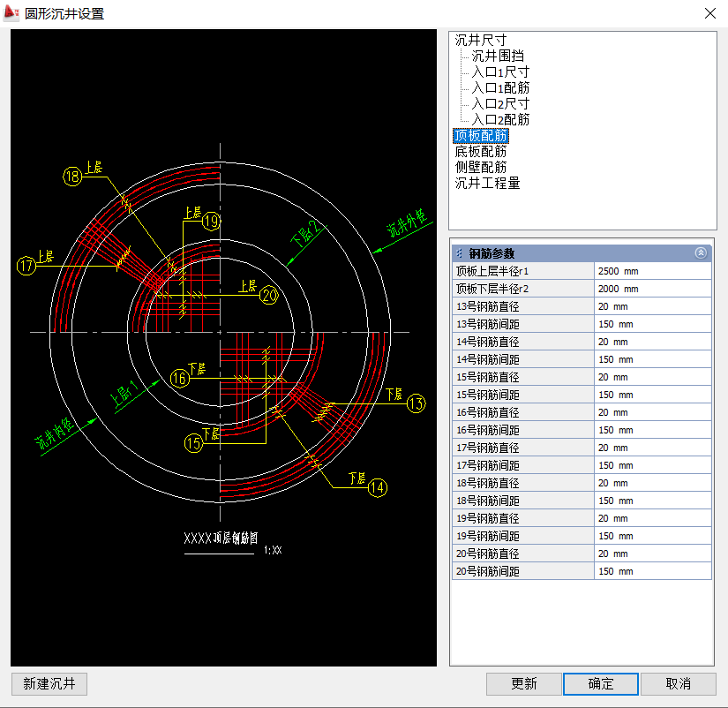Choose the 入口1配筋 tree entry
Image resolution: width=728 pixels, height=708 pixels.
pyautogui.click(x=500, y=87)
